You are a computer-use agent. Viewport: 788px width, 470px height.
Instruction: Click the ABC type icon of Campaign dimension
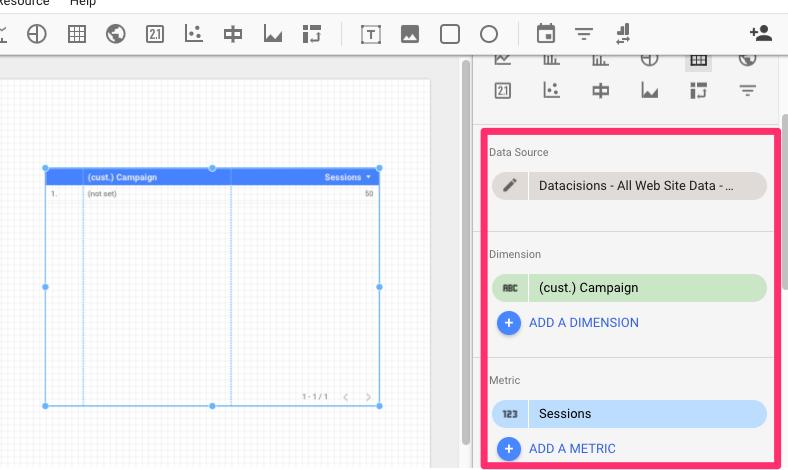(x=510, y=288)
